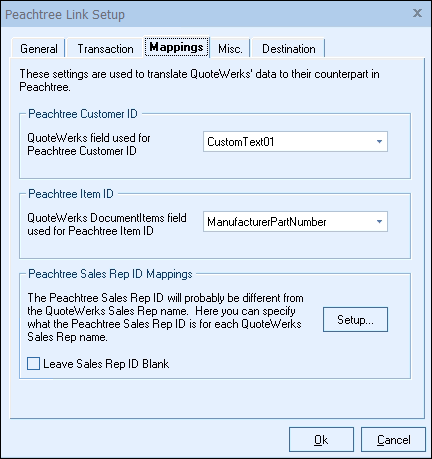Go to the Misc. tab
The height and width of the screenshot is (459, 432).
click(230, 49)
